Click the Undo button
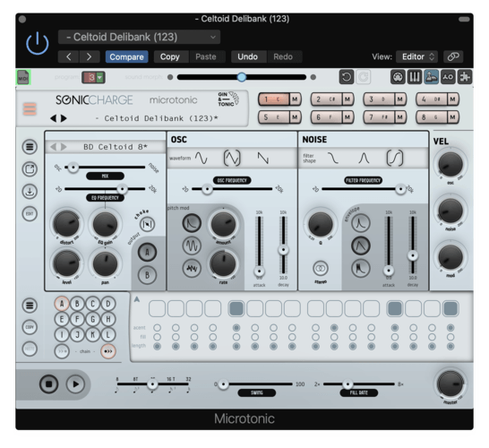 (247, 56)
